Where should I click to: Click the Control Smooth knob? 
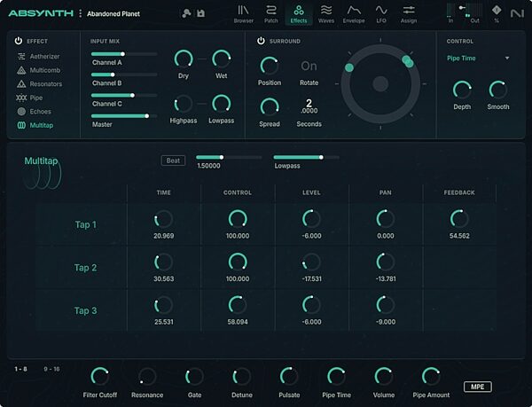click(498, 90)
